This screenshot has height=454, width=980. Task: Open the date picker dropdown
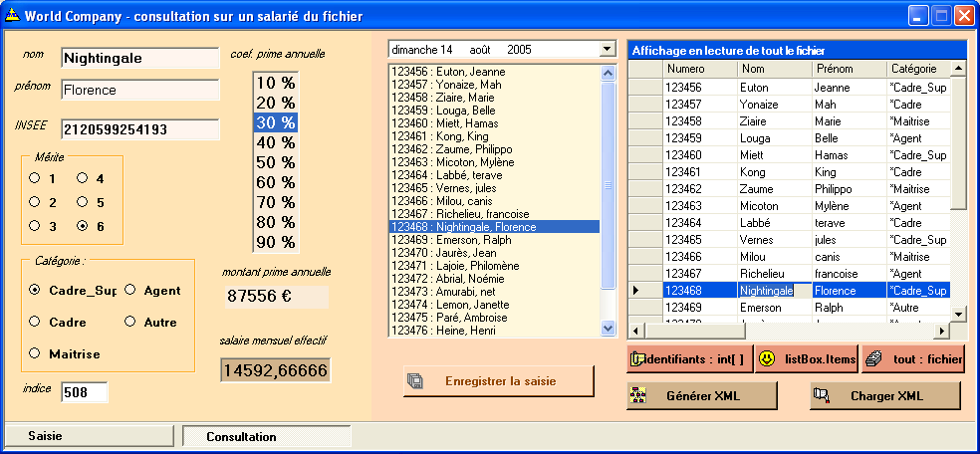(608, 49)
